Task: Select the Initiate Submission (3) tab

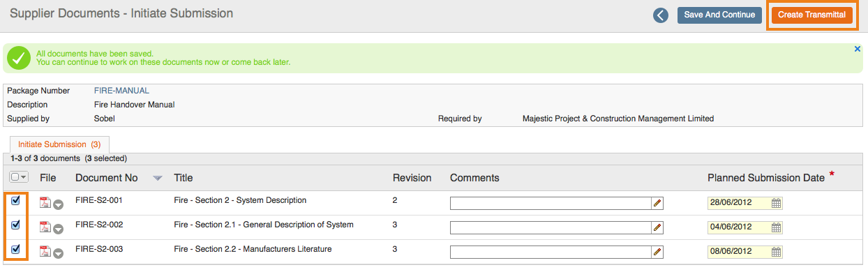Action: (x=59, y=144)
